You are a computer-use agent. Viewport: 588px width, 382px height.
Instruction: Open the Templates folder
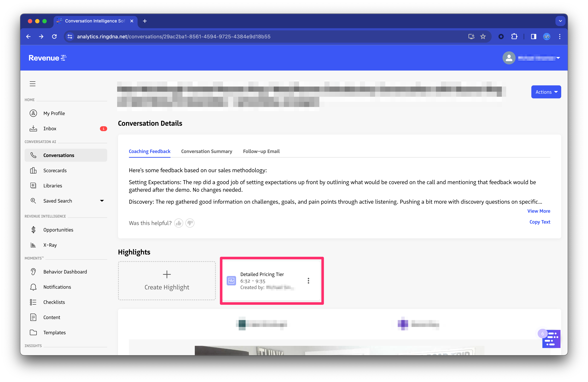click(x=54, y=332)
